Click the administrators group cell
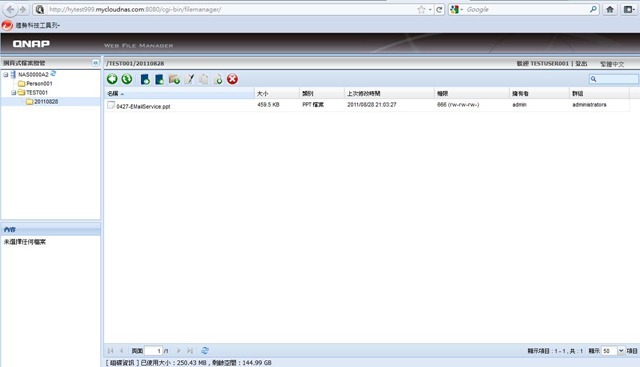The image size is (640, 367). (x=589, y=105)
